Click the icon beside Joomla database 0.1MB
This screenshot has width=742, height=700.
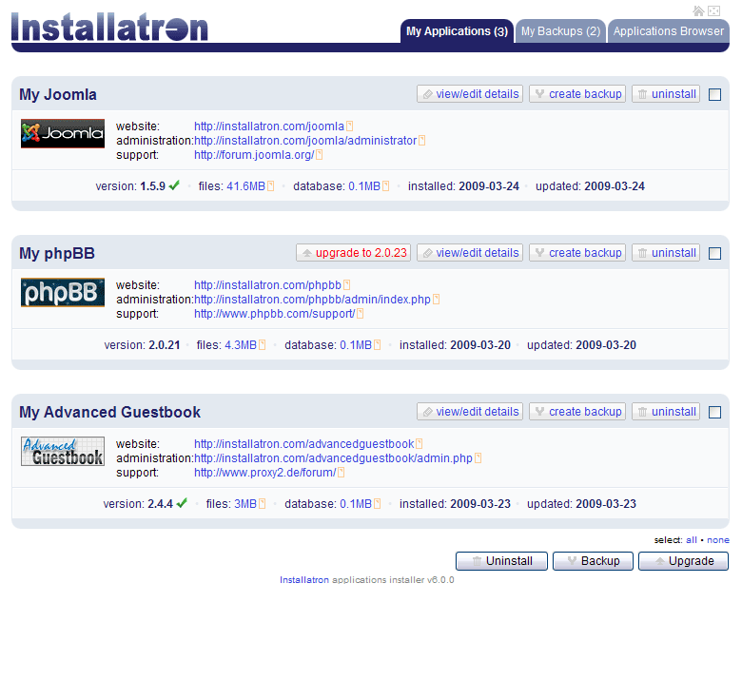click(386, 186)
